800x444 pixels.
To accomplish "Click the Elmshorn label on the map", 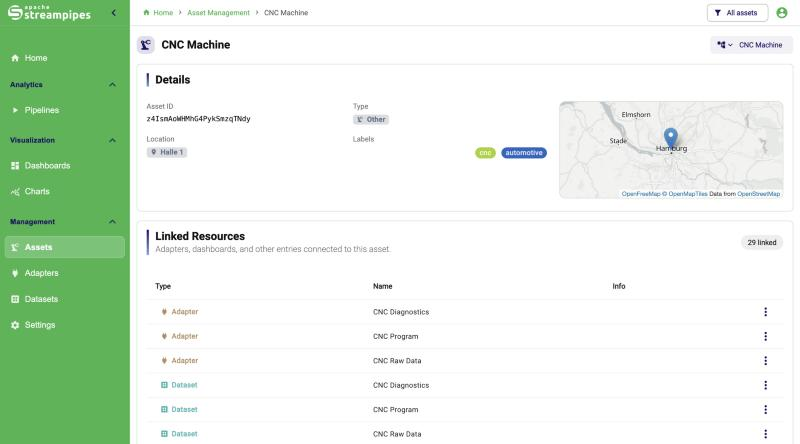I will pyautogui.click(x=636, y=115).
